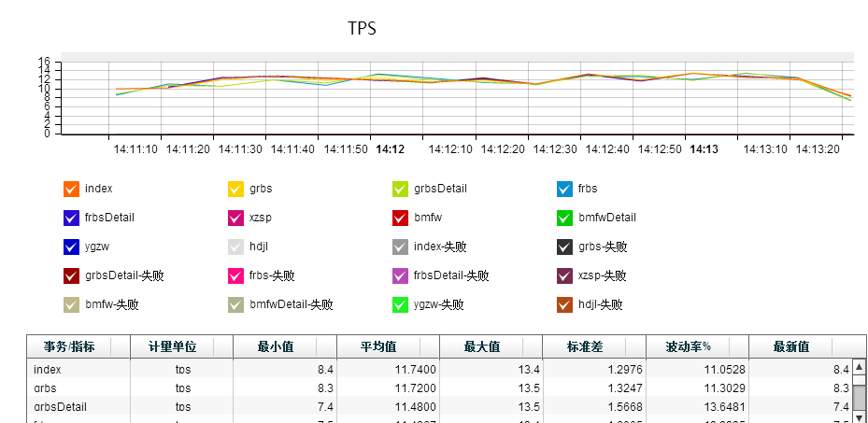Click the TPS chart title

point(362,28)
